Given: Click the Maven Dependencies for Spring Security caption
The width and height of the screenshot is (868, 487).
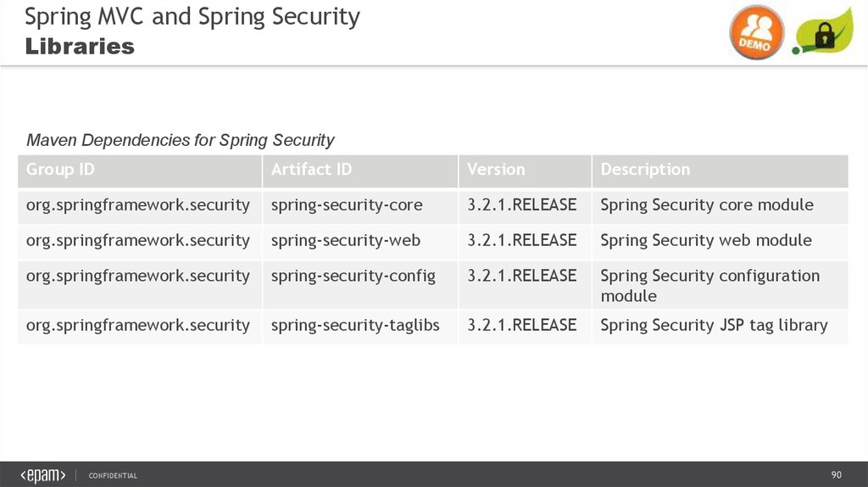Looking at the screenshot, I should point(181,140).
